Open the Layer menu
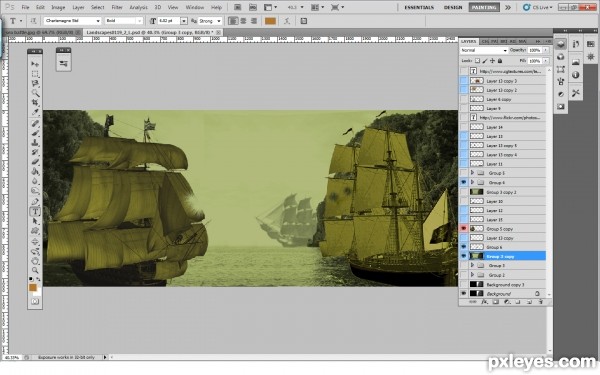 click(x=78, y=7)
